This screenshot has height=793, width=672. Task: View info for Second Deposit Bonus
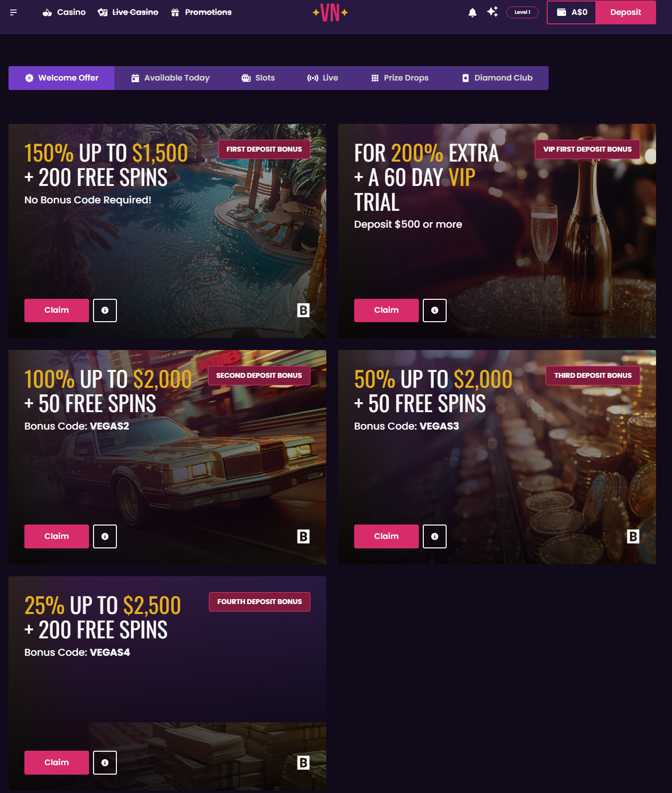coord(105,536)
